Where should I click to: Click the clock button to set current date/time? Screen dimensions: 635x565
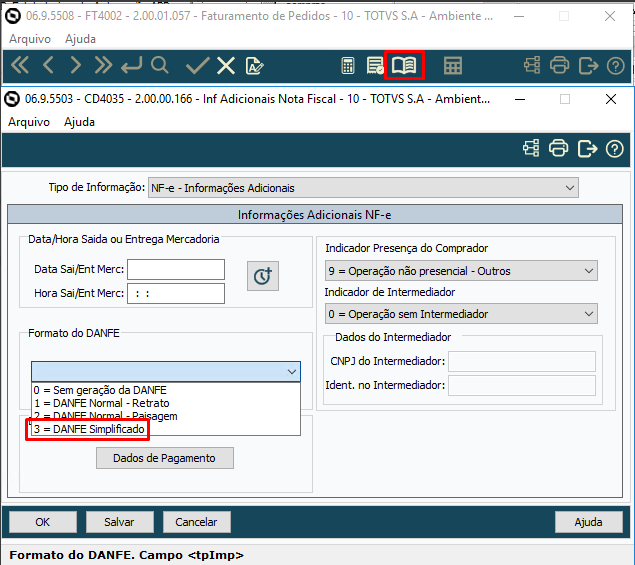coord(263,276)
